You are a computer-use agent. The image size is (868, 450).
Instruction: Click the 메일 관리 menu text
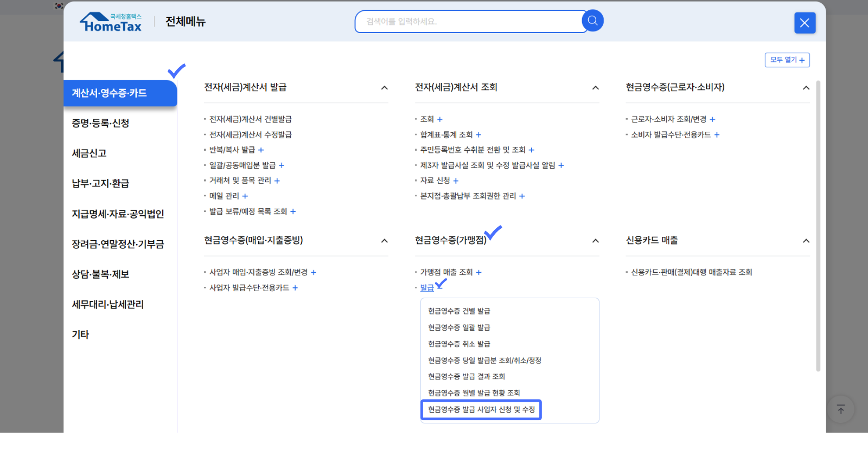(224, 196)
